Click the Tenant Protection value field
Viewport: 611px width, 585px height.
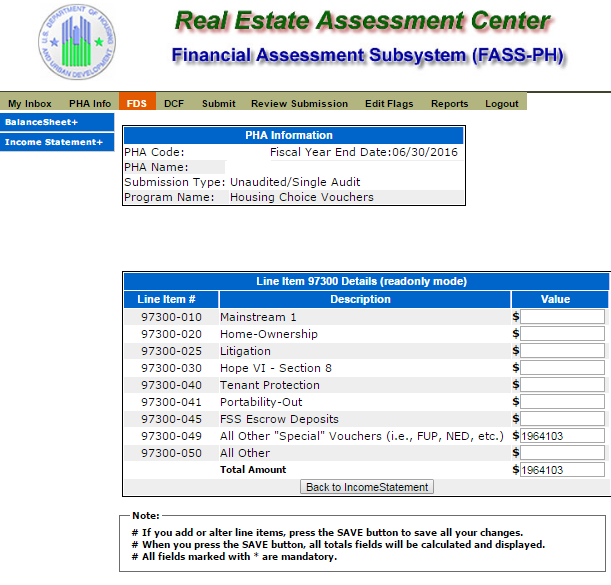pos(562,385)
